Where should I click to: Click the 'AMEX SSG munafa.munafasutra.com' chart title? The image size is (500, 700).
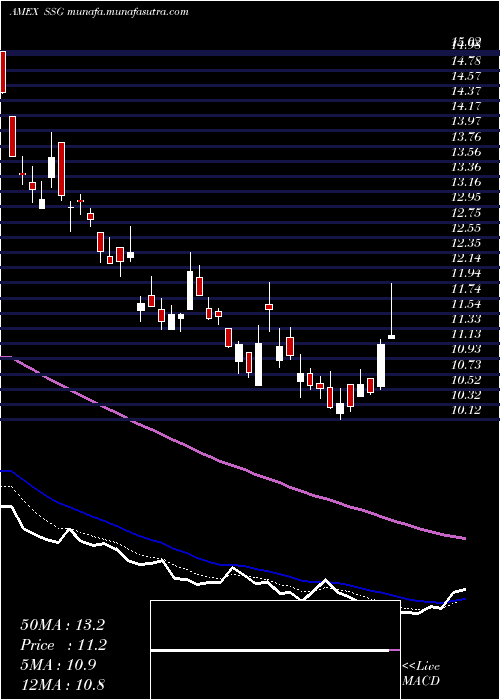99,12
